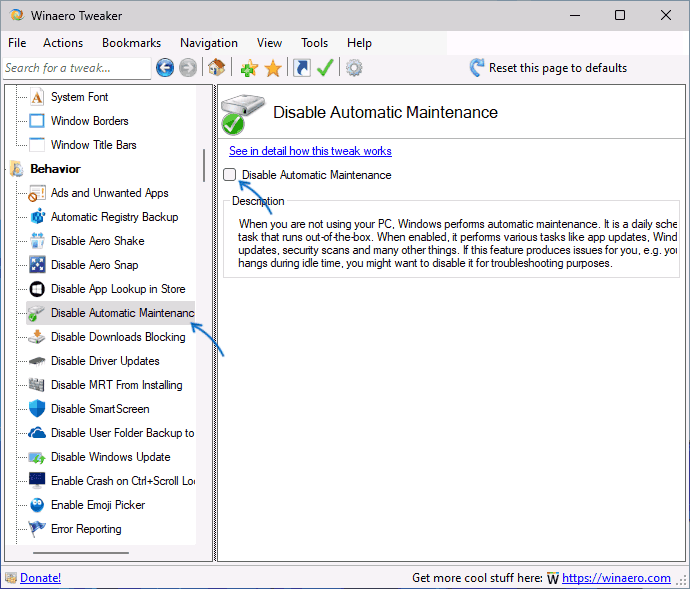Open the Navigation menu

pyautogui.click(x=209, y=43)
